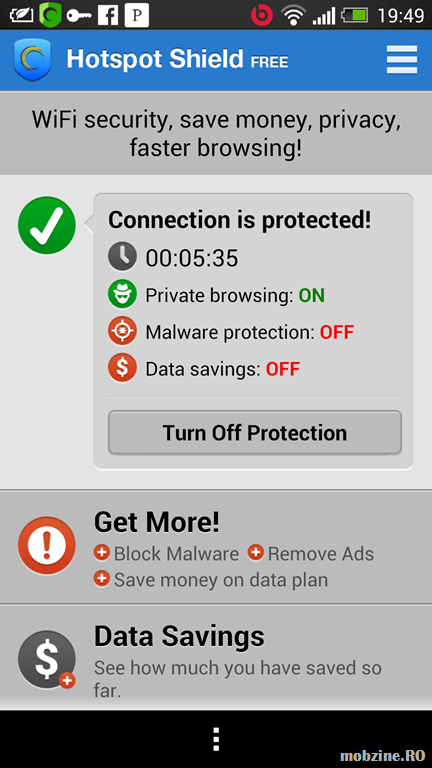
Task: Toggle Data savings OFF status
Action: tap(283, 369)
